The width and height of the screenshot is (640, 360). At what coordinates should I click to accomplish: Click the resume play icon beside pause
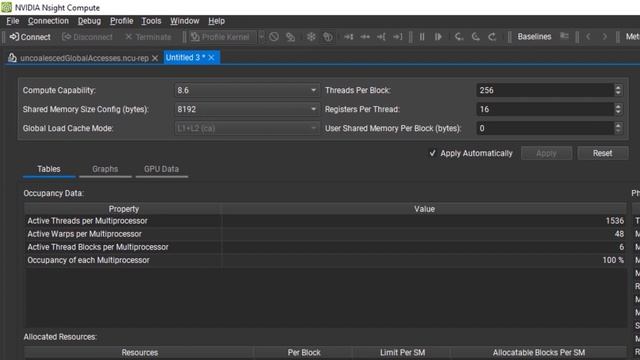point(438,37)
